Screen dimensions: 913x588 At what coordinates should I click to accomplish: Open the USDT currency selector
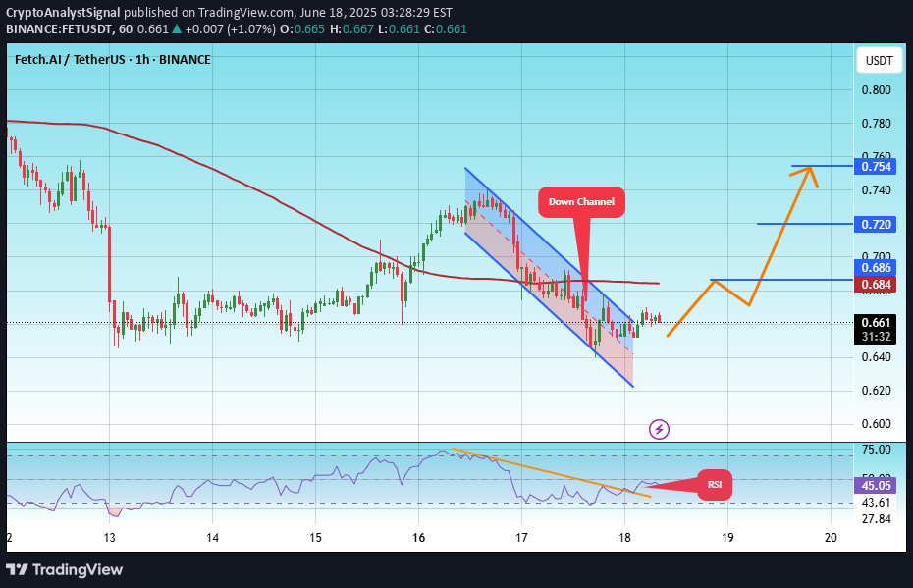tap(879, 61)
